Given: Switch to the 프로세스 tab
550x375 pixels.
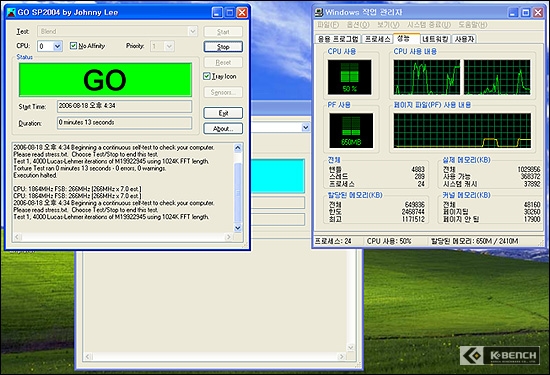Looking at the screenshot, I should tap(377, 39).
